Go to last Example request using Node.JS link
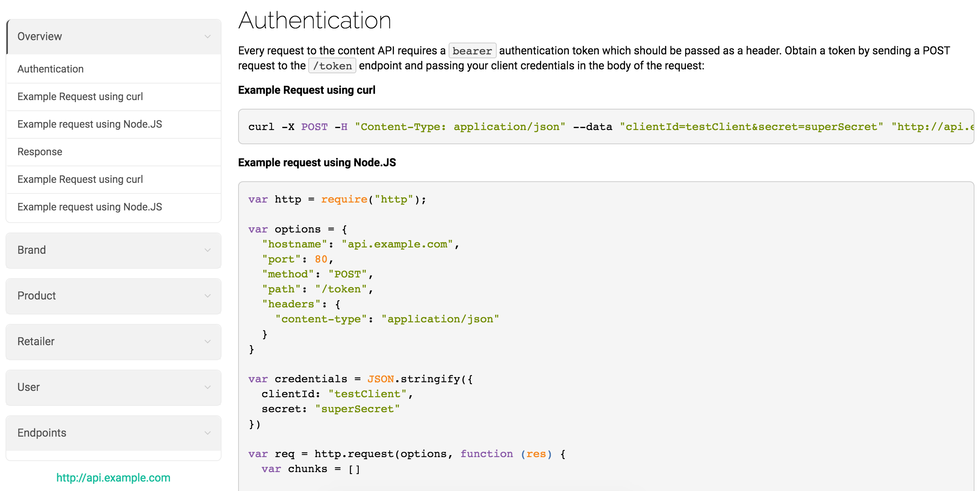Viewport: 980px width, 491px height. pyautogui.click(x=89, y=207)
